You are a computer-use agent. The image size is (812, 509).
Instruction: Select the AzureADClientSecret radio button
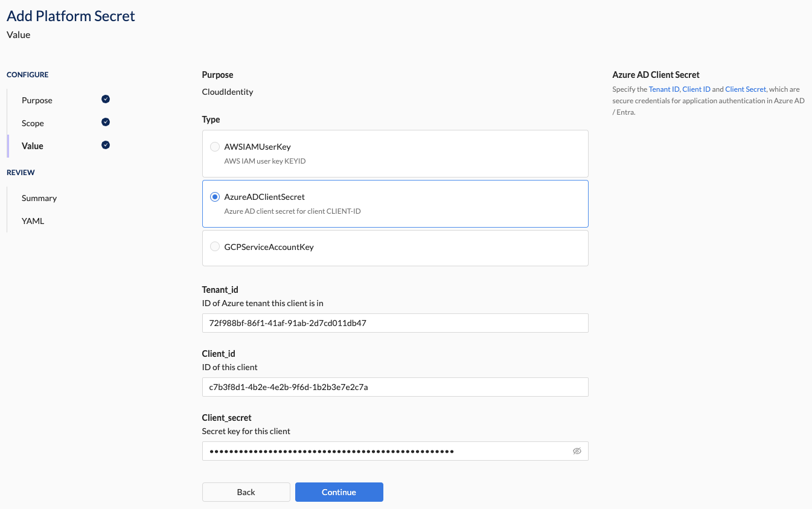tap(214, 197)
